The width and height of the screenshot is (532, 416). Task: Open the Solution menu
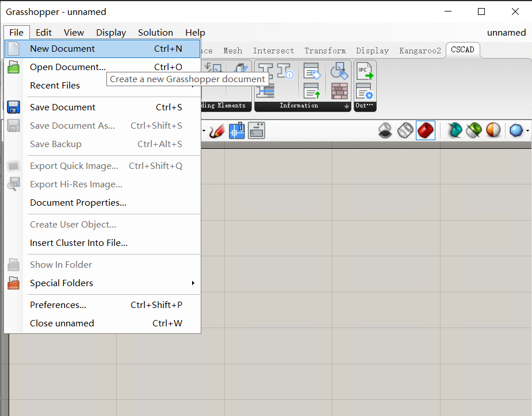coord(155,33)
